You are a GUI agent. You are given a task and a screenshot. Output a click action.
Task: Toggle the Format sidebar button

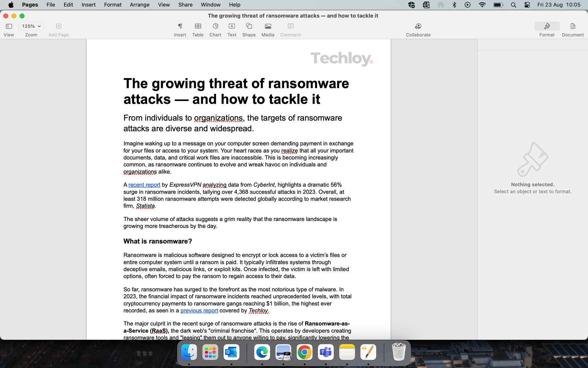point(547,26)
